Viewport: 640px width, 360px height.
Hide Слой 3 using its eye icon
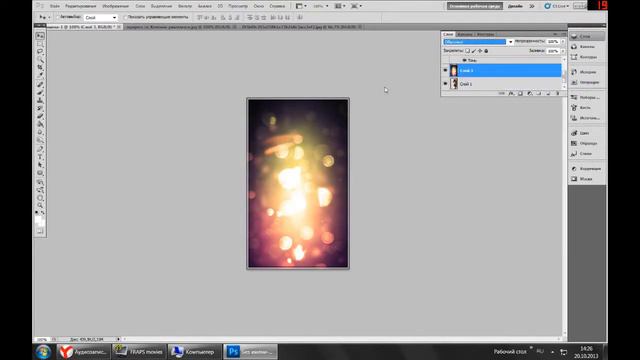[x=445, y=70]
